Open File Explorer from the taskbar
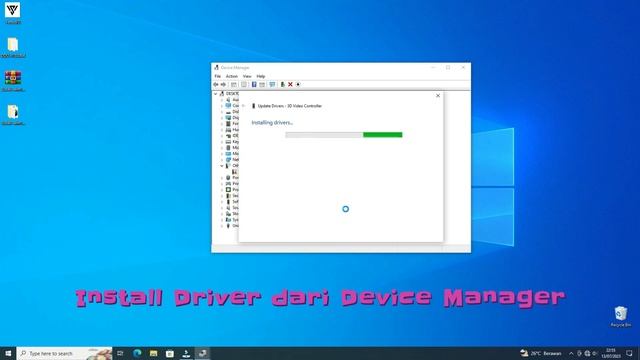Screen dimensions: 640x360 (153, 353)
